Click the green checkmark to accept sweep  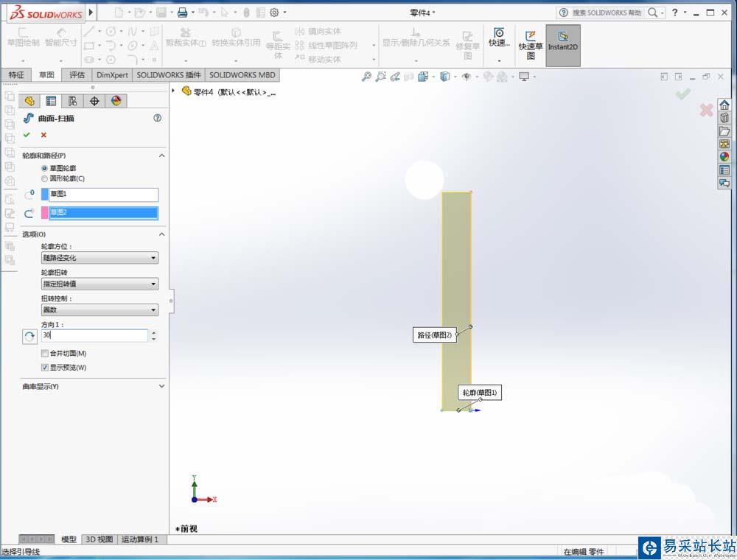pos(27,135)
